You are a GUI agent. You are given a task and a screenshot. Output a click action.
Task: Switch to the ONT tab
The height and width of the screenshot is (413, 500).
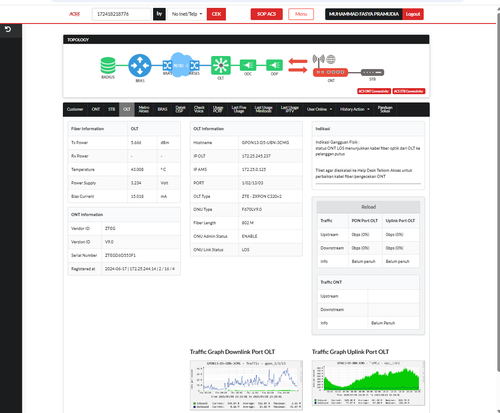pyautogui.click(x=96, y=109)
